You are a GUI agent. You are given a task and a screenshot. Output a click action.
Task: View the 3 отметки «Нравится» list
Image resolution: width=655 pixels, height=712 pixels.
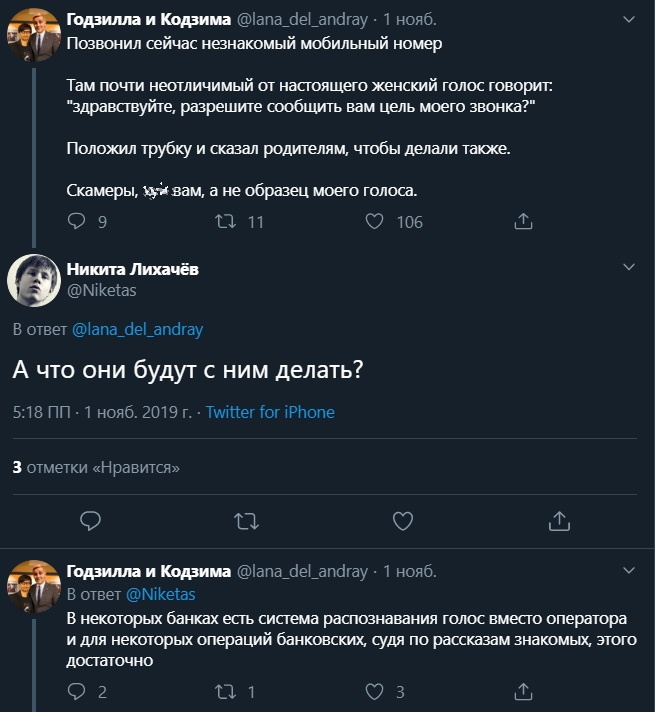pyautogui.click(x=96, y=467)
